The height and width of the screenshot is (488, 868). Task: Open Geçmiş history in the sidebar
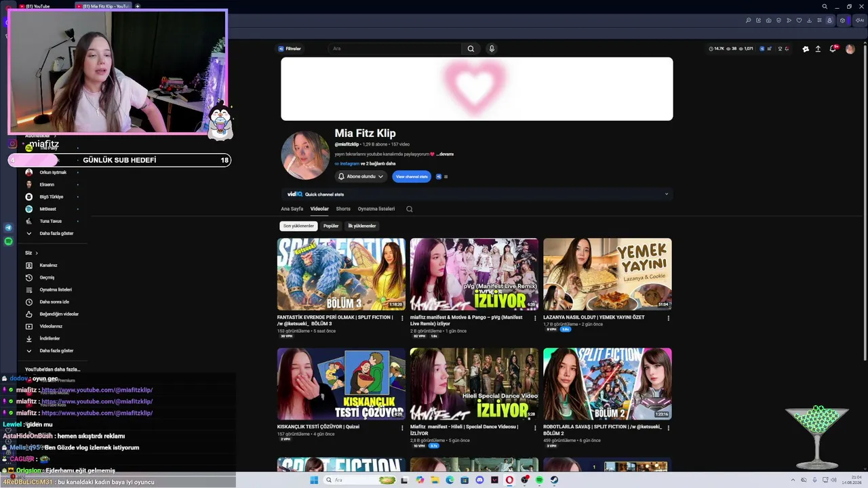click(47, 277)
